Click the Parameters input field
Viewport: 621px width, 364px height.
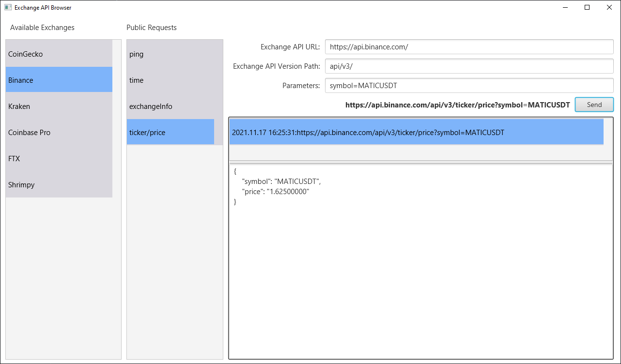(469, 86)
